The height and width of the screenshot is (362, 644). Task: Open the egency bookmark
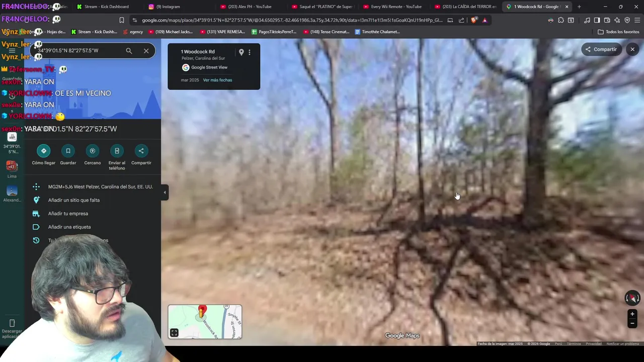point(133,32)
